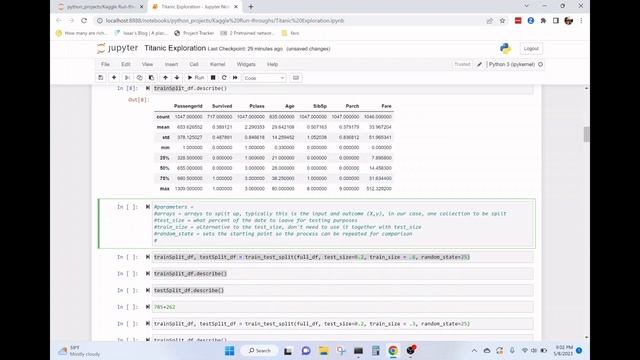640x360 pixels.
Task: Open the Extensions puzzle icon
Action: [x=543, y=20]
